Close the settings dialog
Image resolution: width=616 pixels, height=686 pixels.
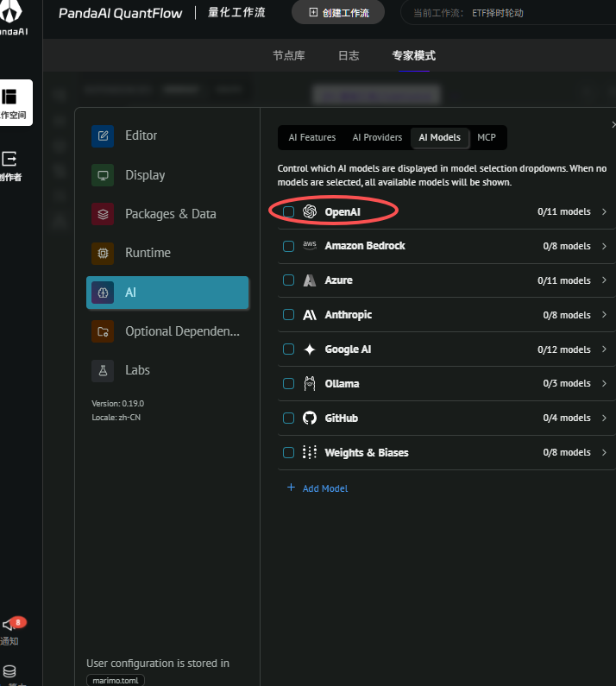[613, 124]
